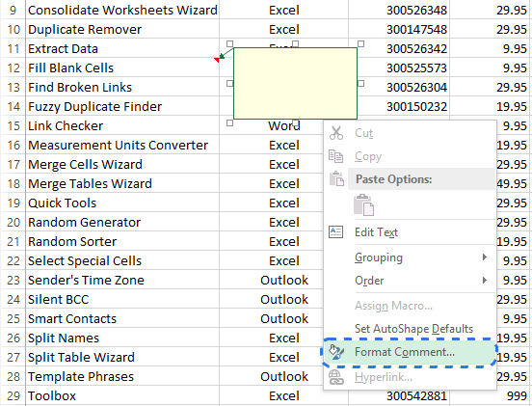This screenshot has width=532, height=406.
Task: Select cell 'Merge Tables Wizard'
Action: [122, 183]
